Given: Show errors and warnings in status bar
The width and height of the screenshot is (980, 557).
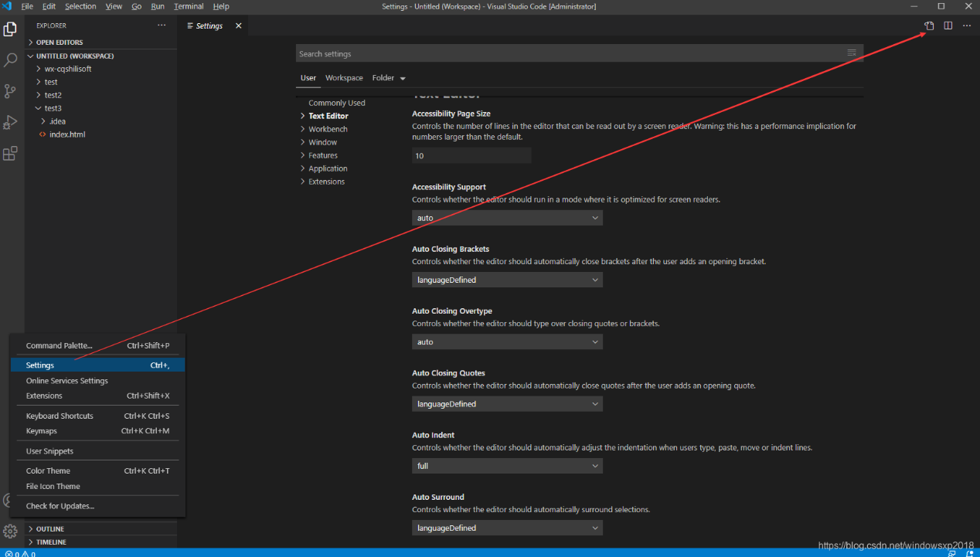Looking at the screenshot, I should pos(20,553).
